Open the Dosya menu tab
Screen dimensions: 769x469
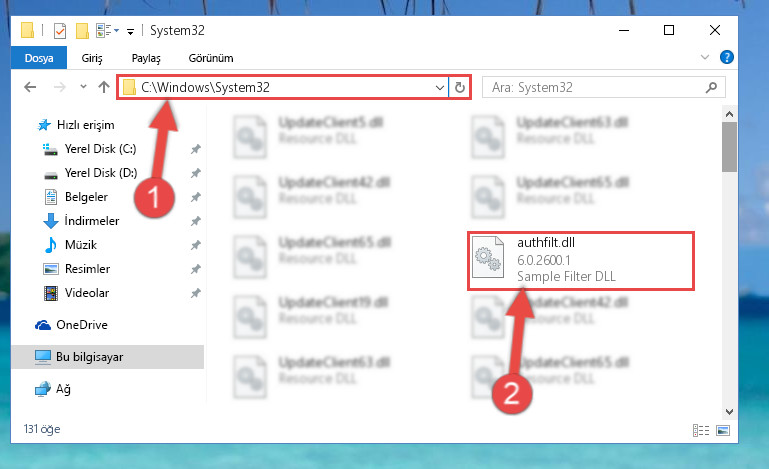pos(39,58)
